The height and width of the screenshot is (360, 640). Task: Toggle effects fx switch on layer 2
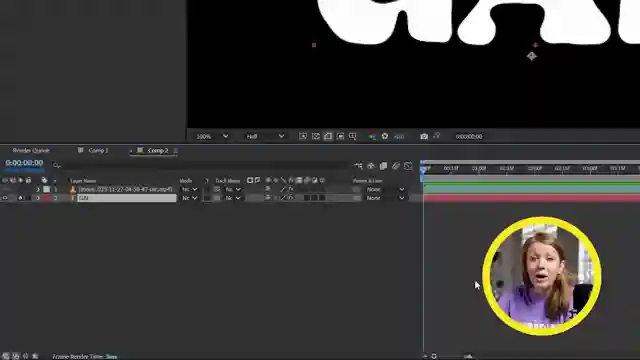(291, 198)
